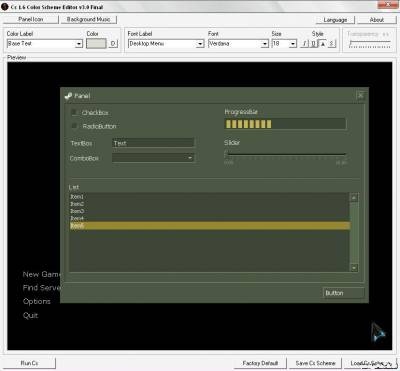Toggle the italic font style button
The height and width of the screenshot is (371, 400).
(304, 44)
